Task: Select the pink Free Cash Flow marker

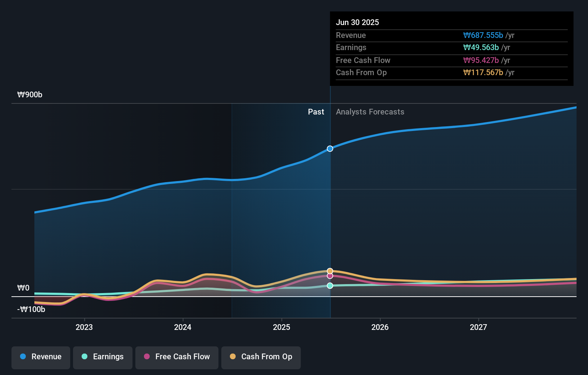Action: click(330, 276)
